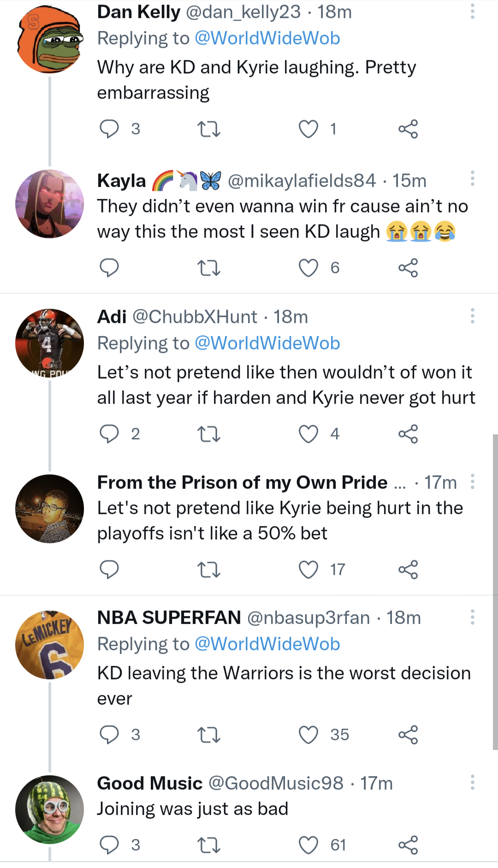Share NBA SUPERFAN's tweet
Viewport: 498px width, 868px height.
coord(408,735)
